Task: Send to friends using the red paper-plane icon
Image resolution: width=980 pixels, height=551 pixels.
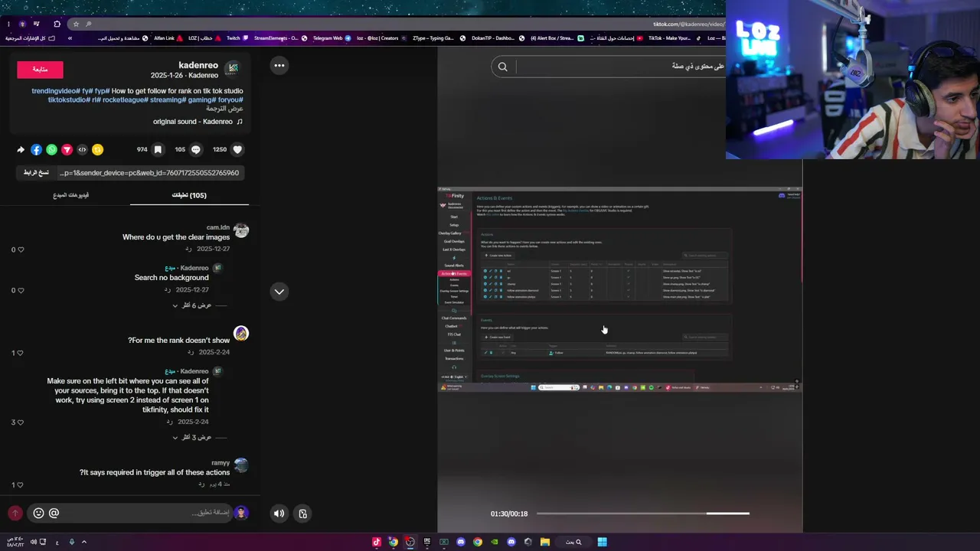Action: [x=67, y=150]
